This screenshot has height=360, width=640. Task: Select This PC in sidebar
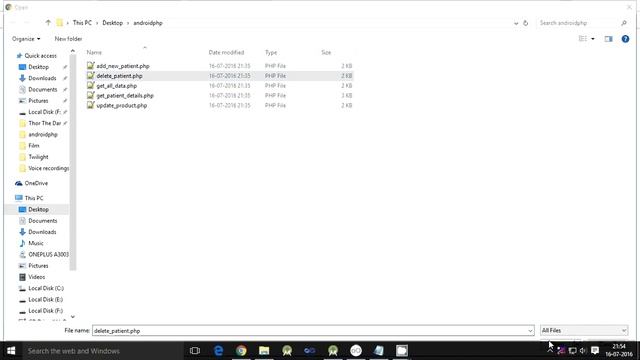pos(33,198)
